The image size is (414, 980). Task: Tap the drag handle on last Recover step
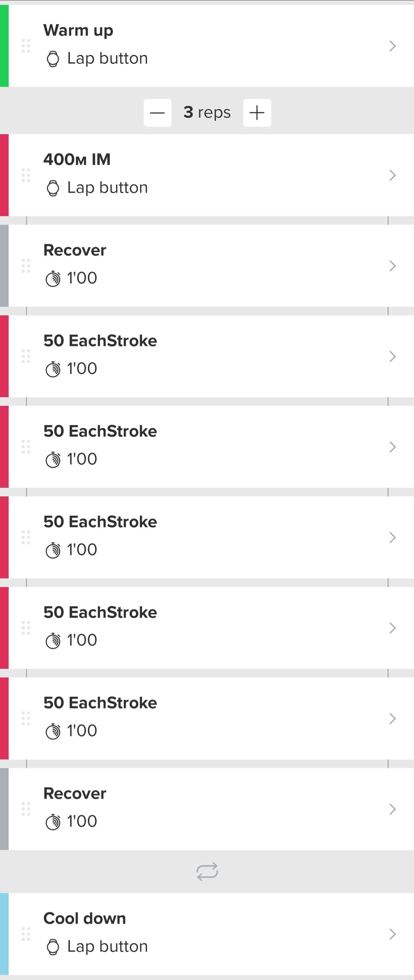point(26,809)
